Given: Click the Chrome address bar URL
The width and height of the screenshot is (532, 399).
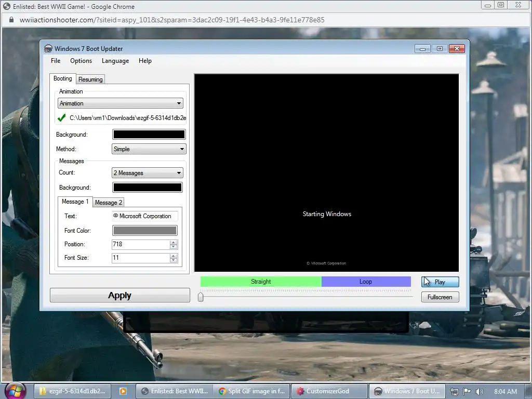Looking at the screenshot, I should coord(172,20).
